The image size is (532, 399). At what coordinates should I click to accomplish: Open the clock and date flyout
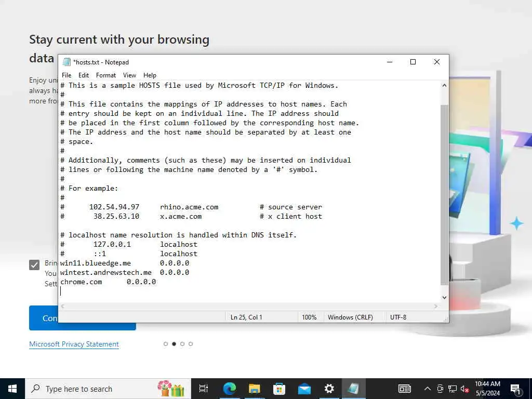click(x=487, y=389)
